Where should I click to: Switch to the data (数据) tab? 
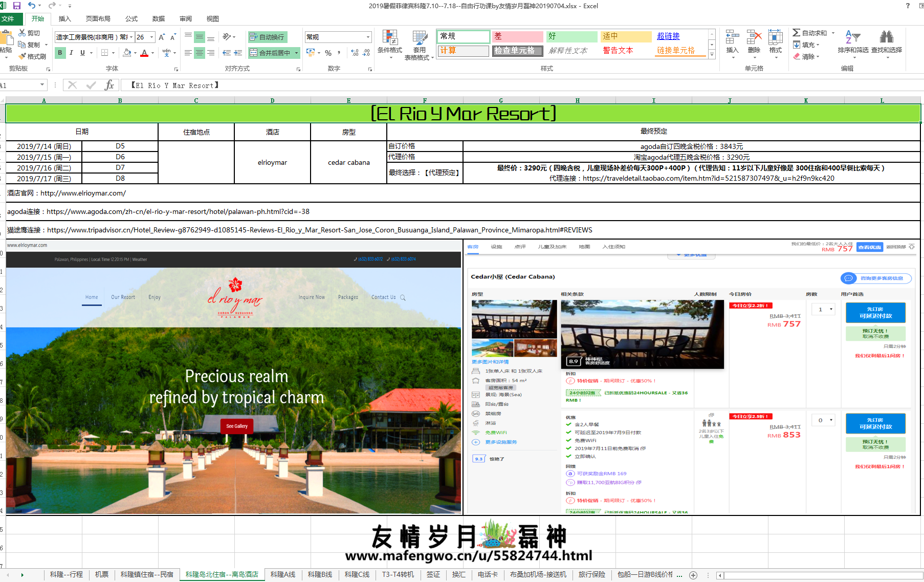point(159,19)
